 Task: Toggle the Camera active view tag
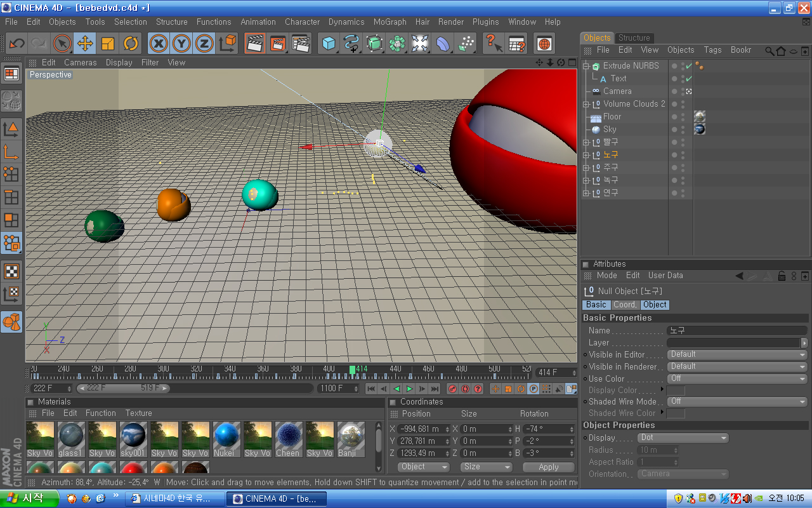pyautogui.click(x=689, y=91)
